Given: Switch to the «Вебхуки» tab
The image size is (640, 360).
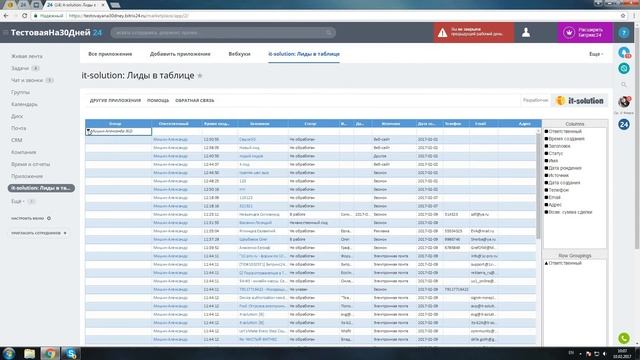Looking at the screenshot, I should [240, 54].
